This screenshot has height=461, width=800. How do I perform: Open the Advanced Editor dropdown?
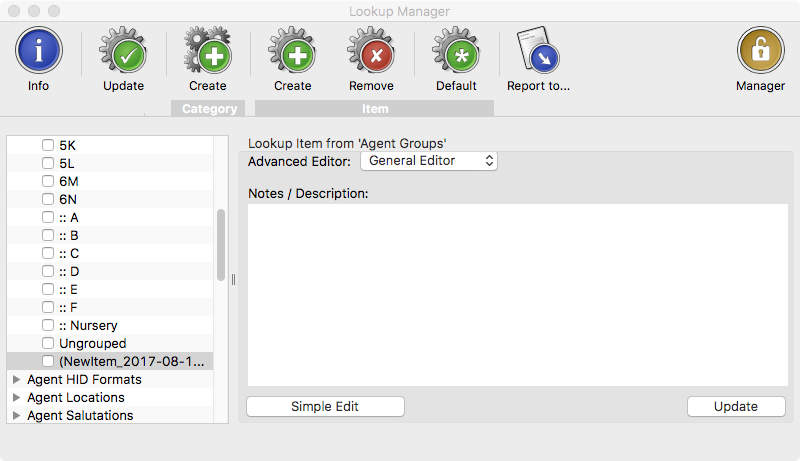coord(429,161)
